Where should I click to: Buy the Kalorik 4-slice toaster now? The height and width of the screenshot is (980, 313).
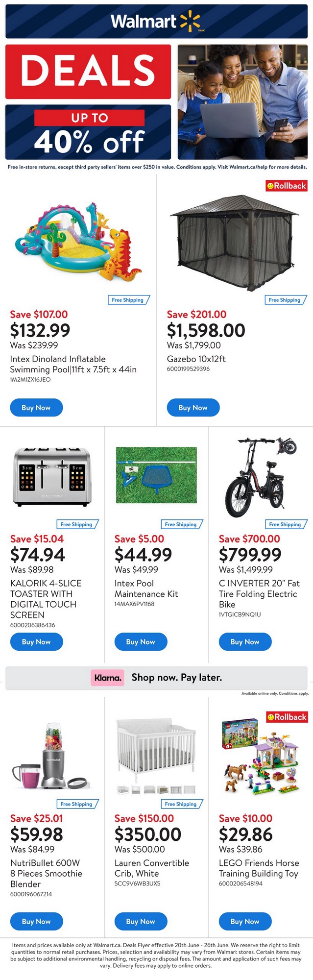click(36, 642)
